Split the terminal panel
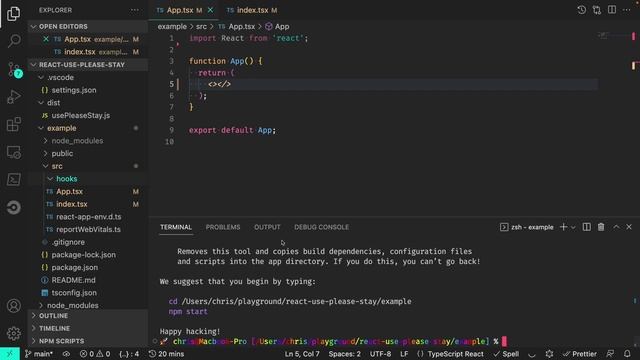 point(587,227)
